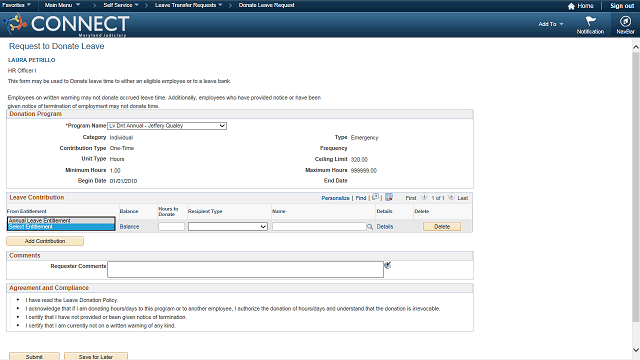Screen dimensions: 640x360
Task: Click the Home house icon
Action: (571, 6)
